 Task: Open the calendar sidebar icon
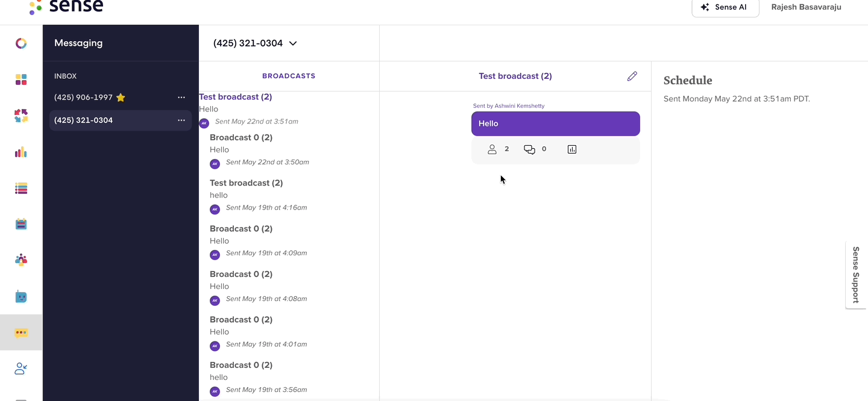pos(21,224)
